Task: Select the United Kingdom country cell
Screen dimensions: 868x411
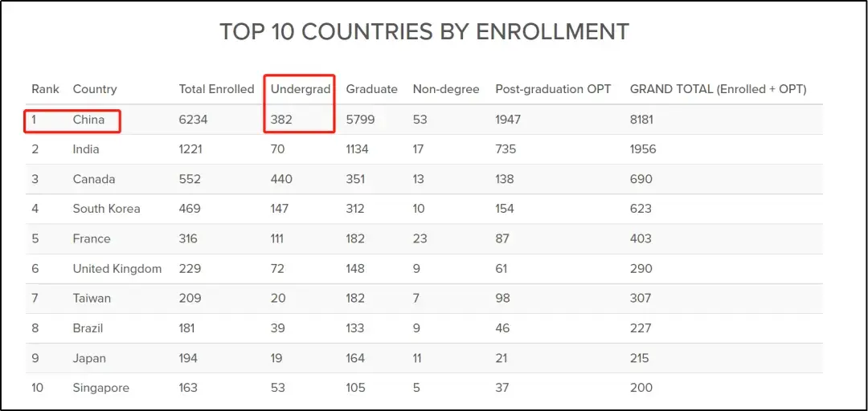Action: coord(117,268)
